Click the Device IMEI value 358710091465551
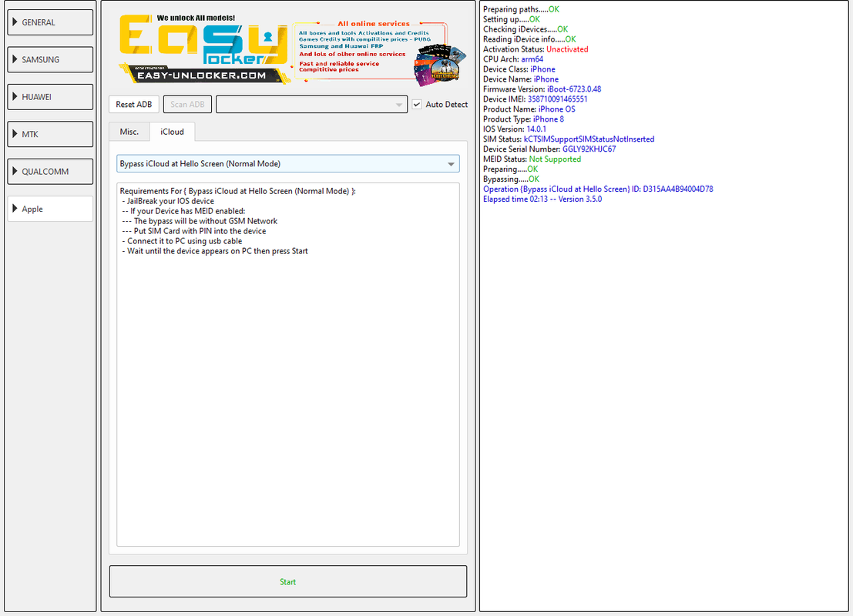 click(x=557, y=99)
